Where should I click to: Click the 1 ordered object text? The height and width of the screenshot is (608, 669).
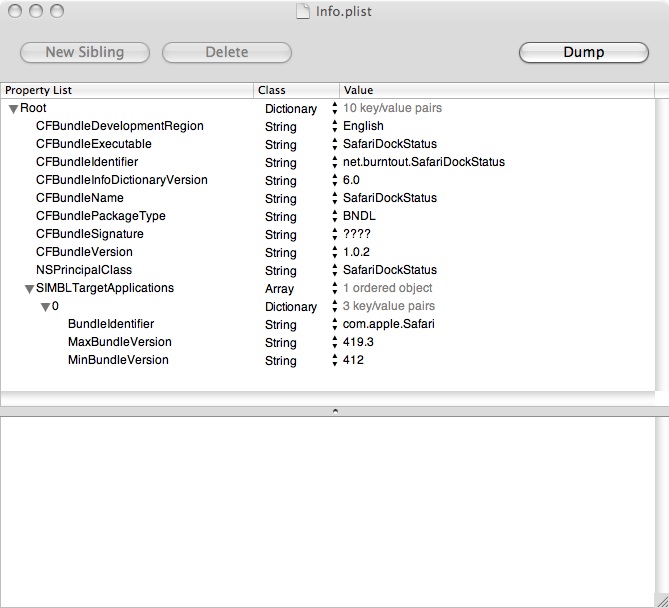388,288
